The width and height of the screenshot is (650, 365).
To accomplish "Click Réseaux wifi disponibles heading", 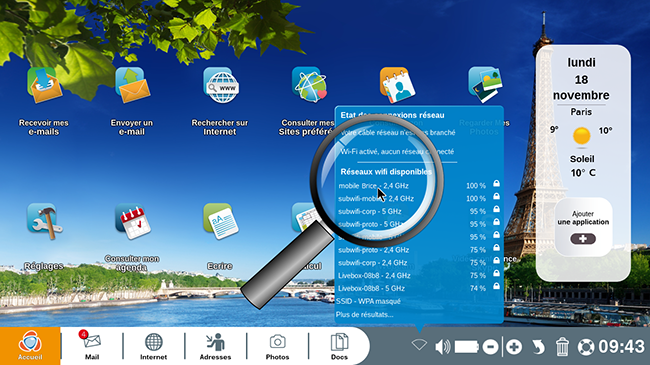I will click(386, 172).
